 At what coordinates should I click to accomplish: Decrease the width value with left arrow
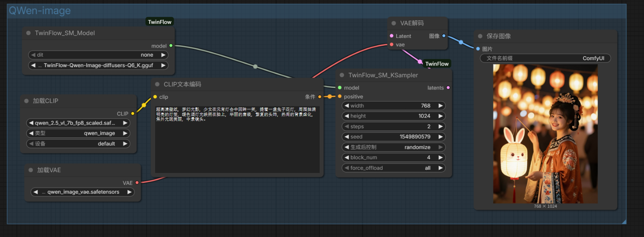click(347, 106)
